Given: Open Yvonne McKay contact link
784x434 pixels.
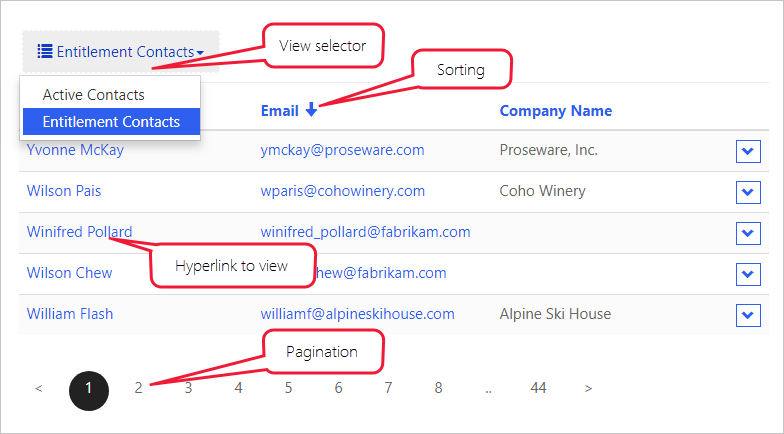Looking at the screenshot, I should (x=69, y=150).
